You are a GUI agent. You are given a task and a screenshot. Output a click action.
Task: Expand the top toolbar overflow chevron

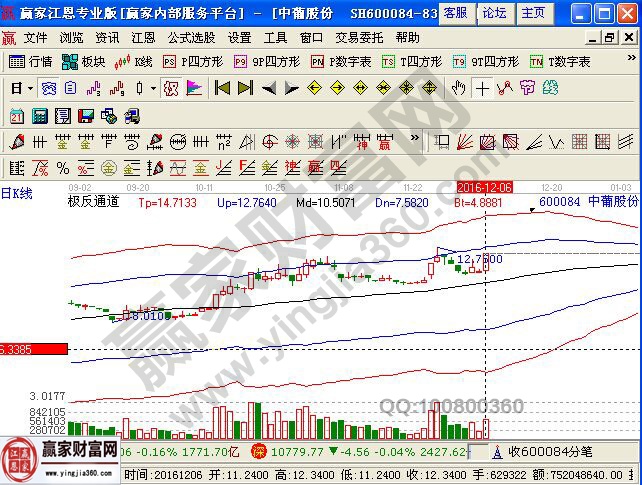coord(632,58)
